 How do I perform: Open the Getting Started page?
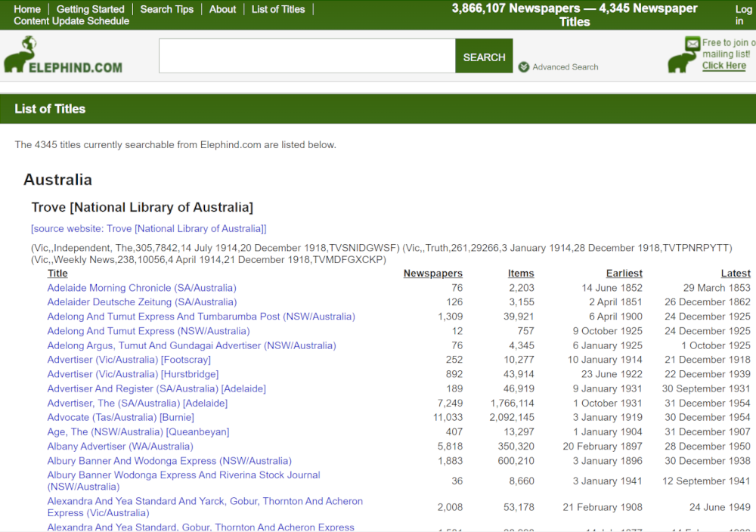(91, 9)
